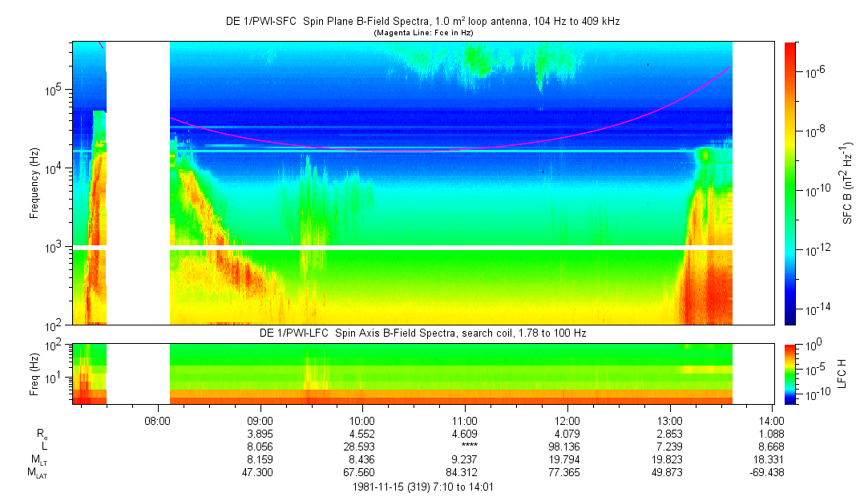The image size is (868, 497).
Task: Click the Re value 3.895
Action: coord(260,434)
